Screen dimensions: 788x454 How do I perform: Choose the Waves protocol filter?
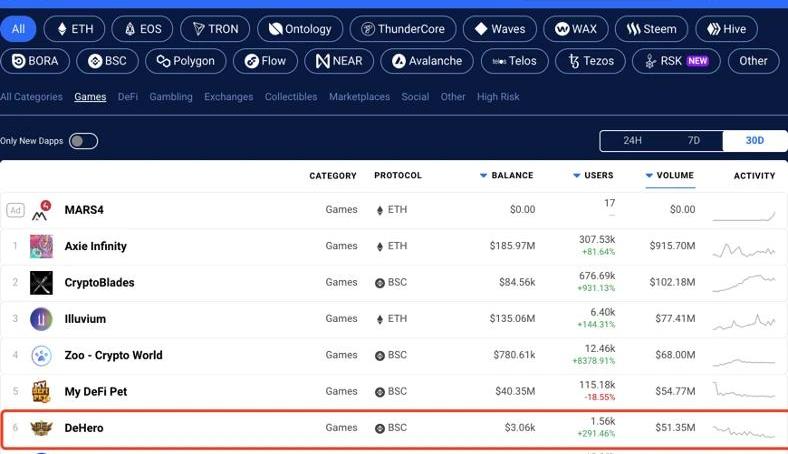point(500,29)
